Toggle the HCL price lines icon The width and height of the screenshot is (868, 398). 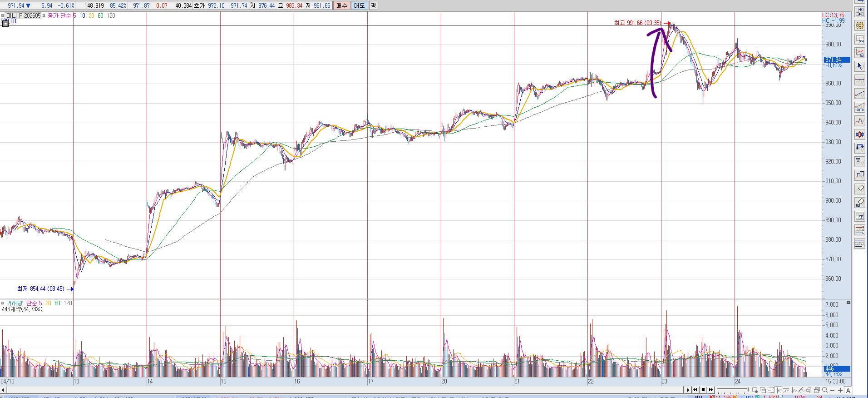(859, 230)
